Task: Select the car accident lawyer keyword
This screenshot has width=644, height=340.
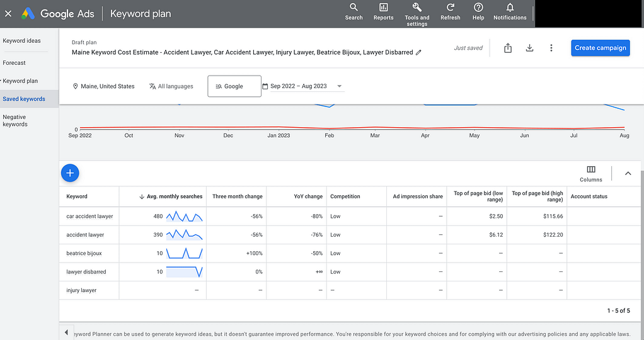Action: tap(89, 217)
